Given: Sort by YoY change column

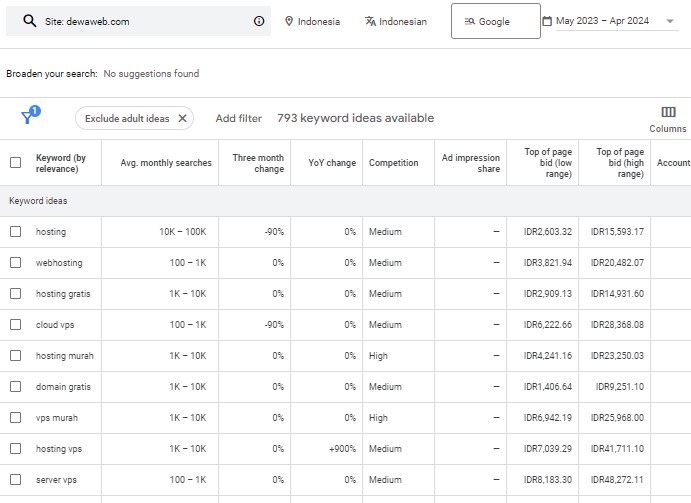Looking at the screenshot, I should coord(332,163).
